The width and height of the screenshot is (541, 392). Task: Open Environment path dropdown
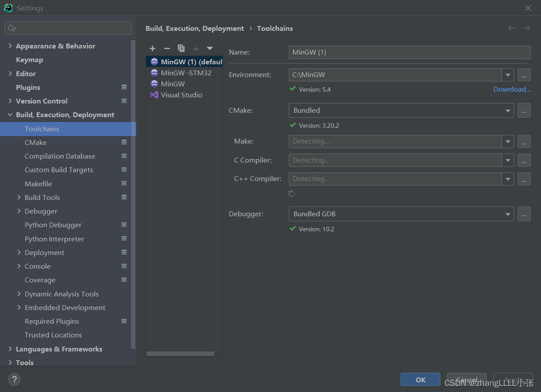508,75
